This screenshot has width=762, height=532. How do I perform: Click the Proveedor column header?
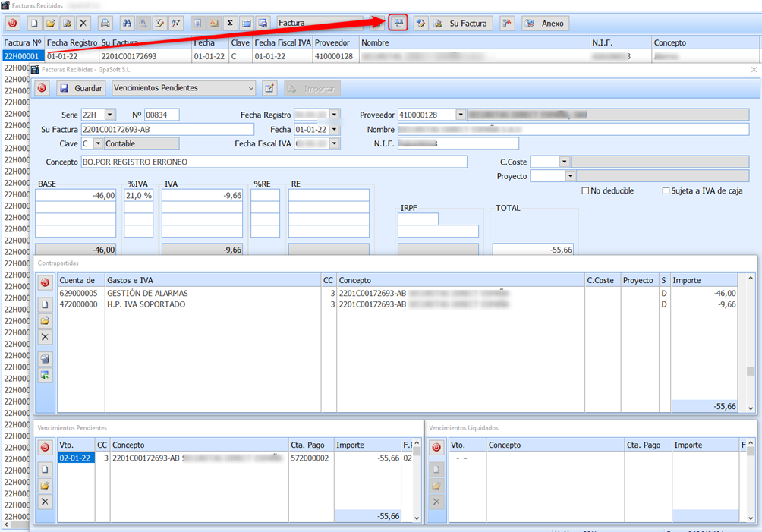334,42
